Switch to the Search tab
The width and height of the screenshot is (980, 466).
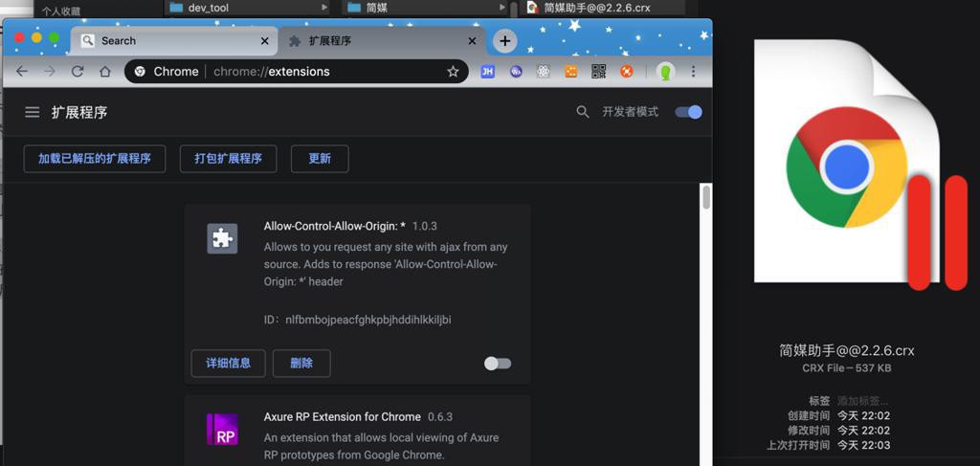tap(174, 40)
